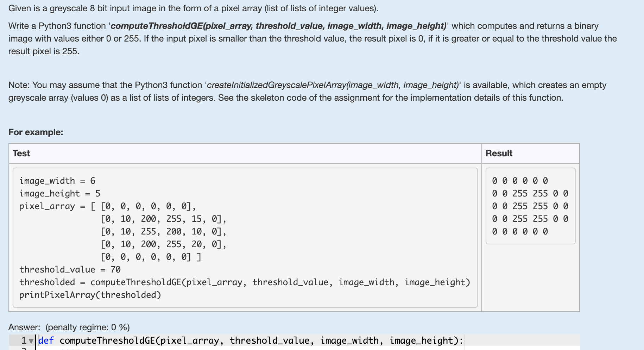Click the first row of the result output
Screen dimensions: 644x350
coord(520,181)
